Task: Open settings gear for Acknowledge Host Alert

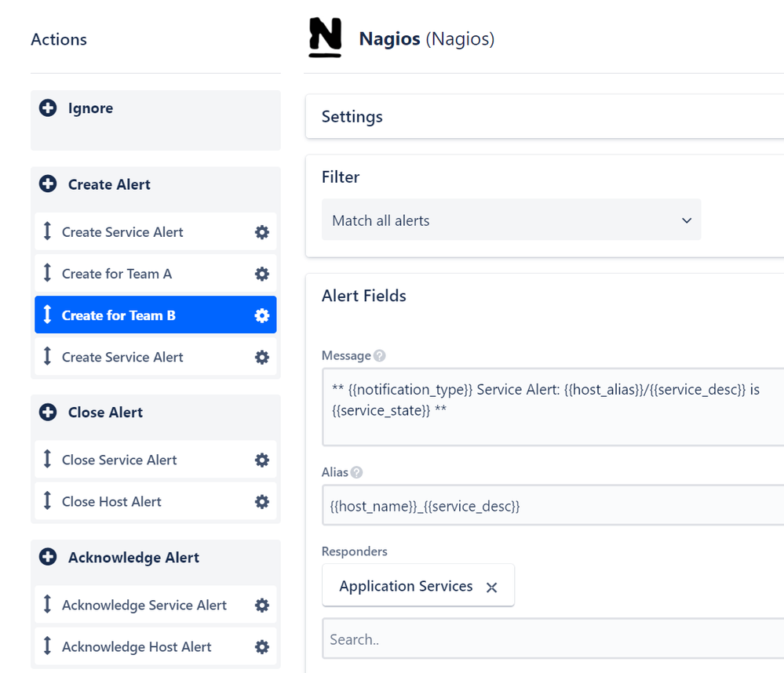Action: click(x=261, y=646)
